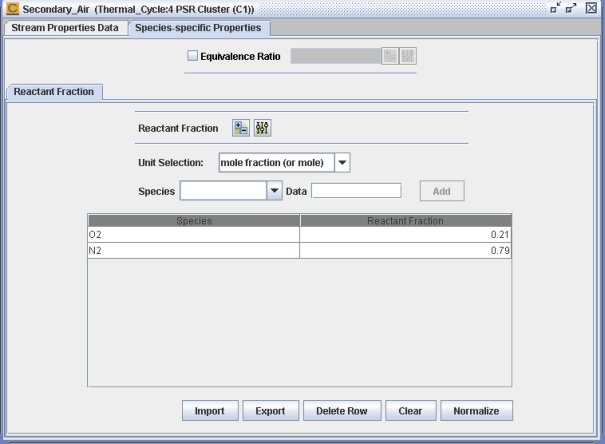Select the N2 species row cell
The width and height of the screenshot is (605, 444).
coord(194,251)
